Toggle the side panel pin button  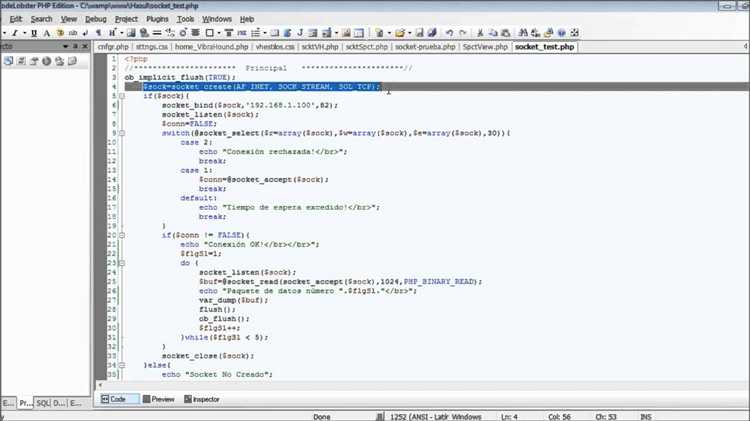pos(75,46)
